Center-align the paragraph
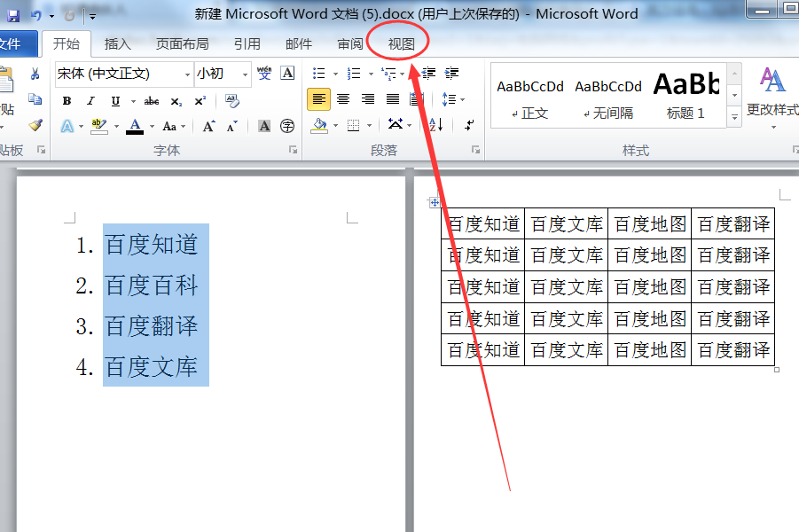Image resolution: width=799 pixels, height=532 pixels. point(343,99)
